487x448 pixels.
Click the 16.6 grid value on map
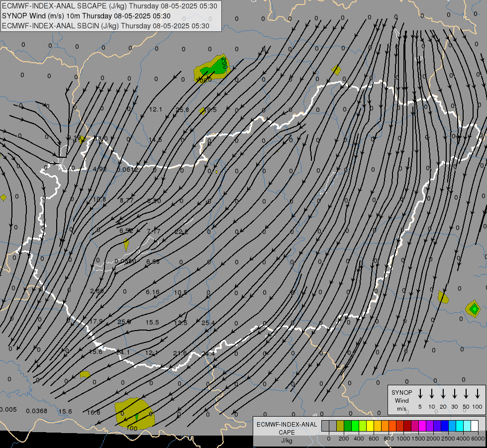94,413
